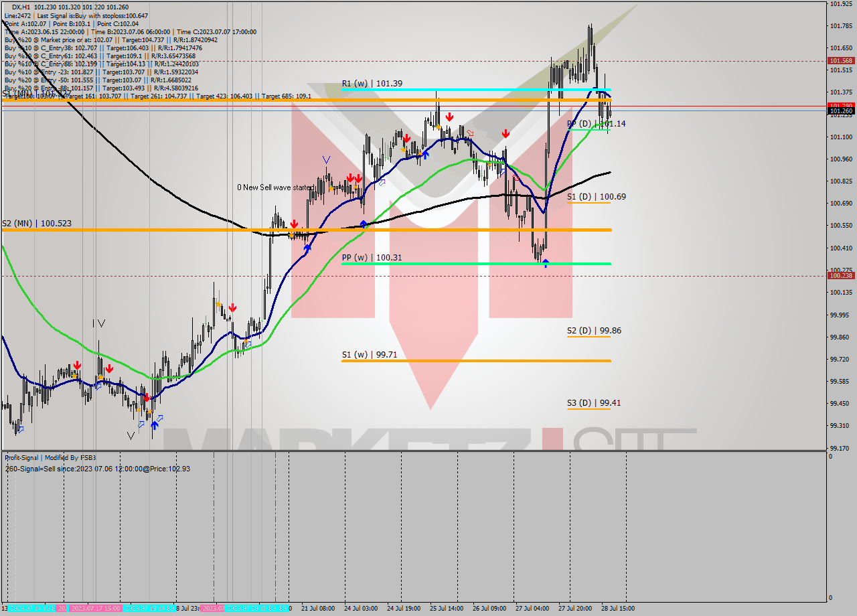Click the 'R1 (w) | 101.39' pivot label
The height and width of the screenshot is (616, 857).
pos(372,84)
